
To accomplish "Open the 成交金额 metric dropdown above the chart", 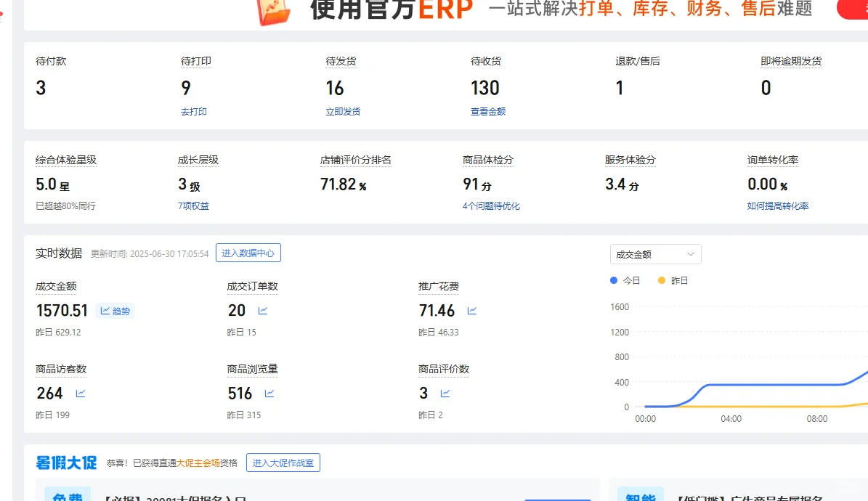I will click(x=654, y=254).
